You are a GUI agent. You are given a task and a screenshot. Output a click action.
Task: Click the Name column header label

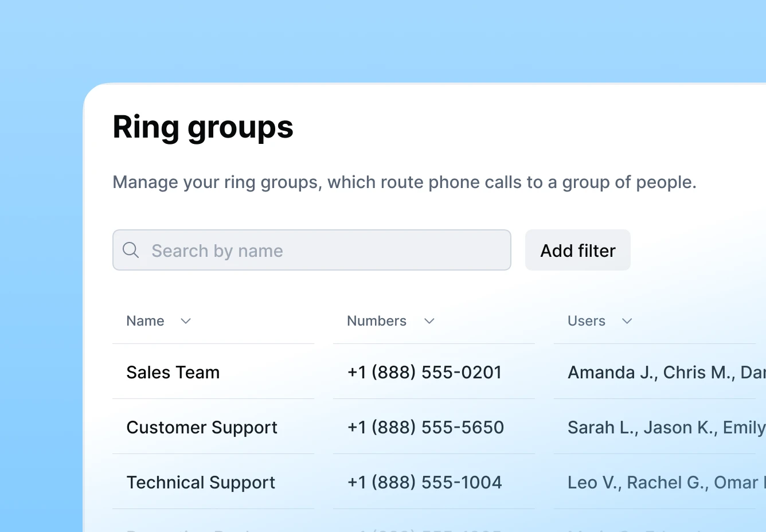(x=145, y=321)
